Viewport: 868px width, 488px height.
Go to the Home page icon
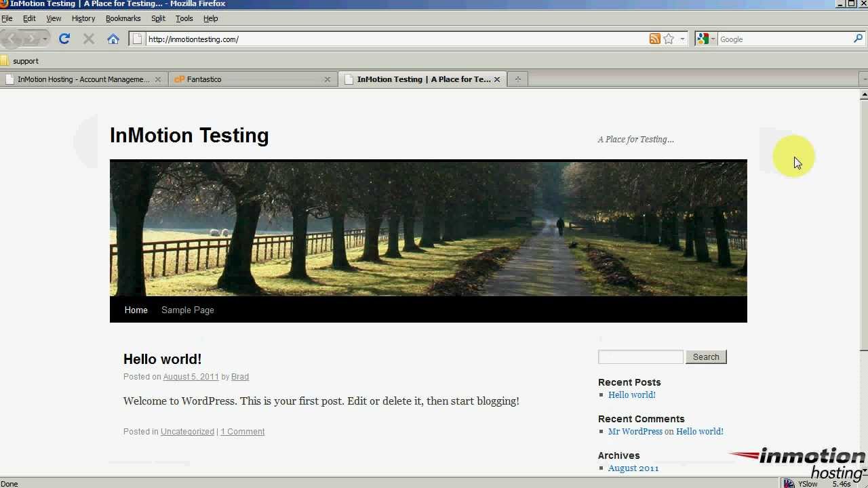coord(113,39)
